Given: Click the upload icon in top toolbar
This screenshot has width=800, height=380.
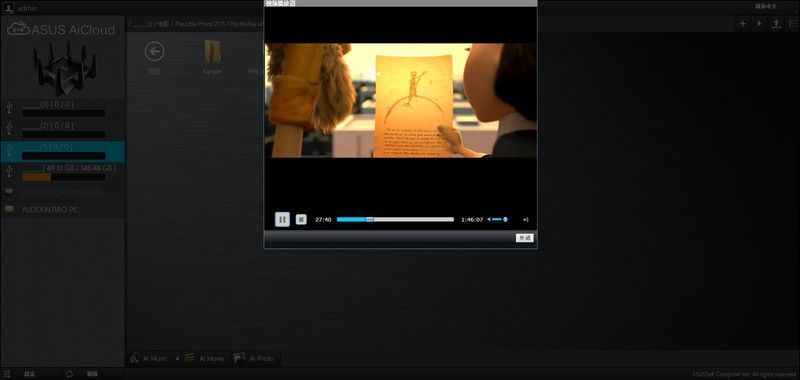Looking at the screenshot, I should pos(776,24).
